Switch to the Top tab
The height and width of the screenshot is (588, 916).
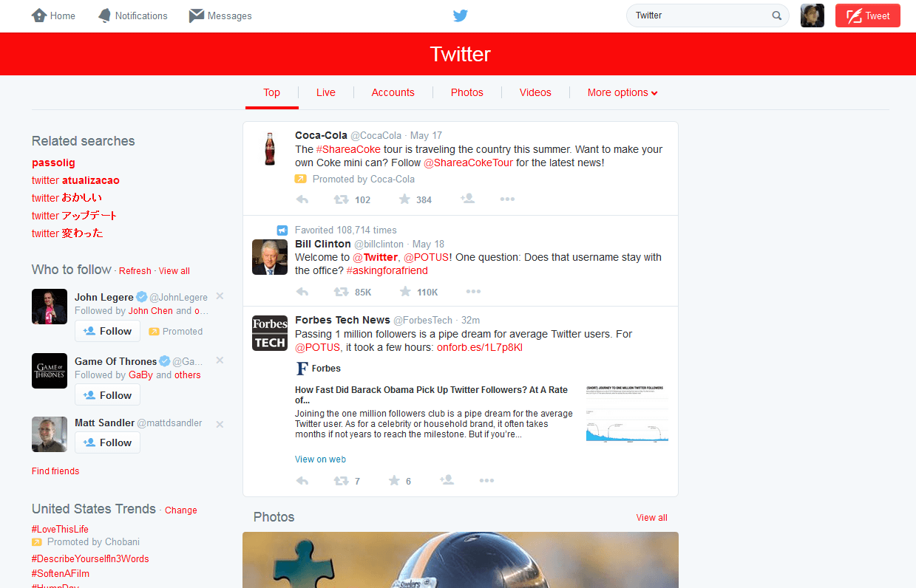tap(272, 92)
